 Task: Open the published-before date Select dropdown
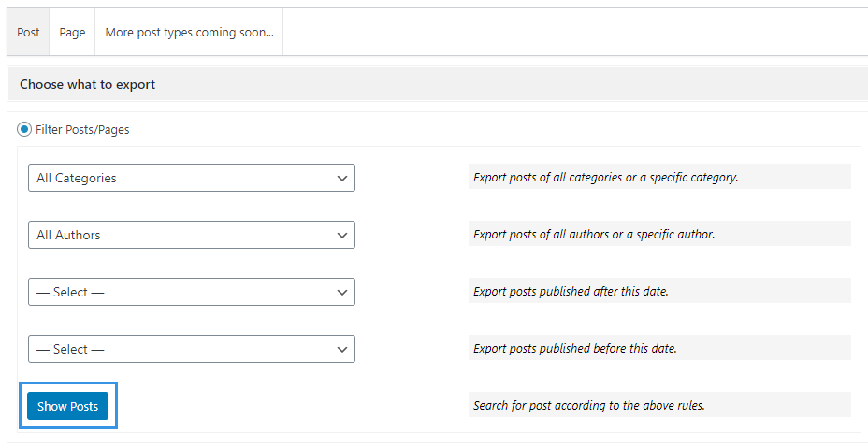(192, 349)
